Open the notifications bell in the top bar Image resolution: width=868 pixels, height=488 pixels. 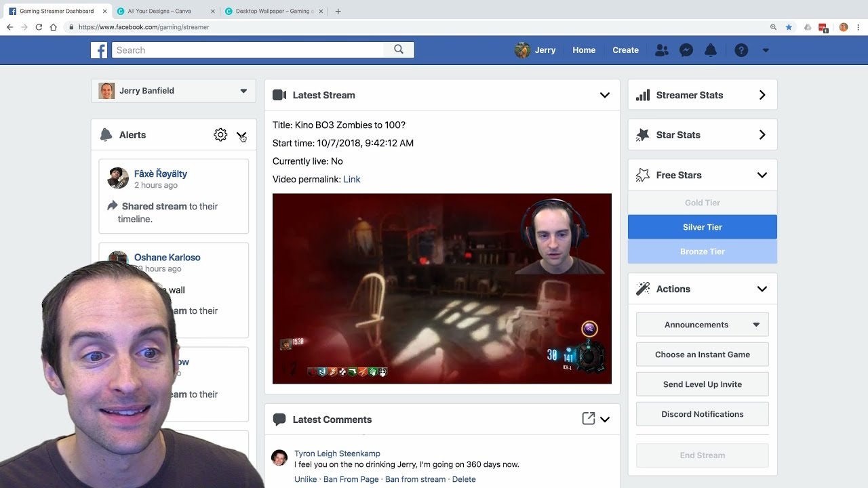coord(711,49)
